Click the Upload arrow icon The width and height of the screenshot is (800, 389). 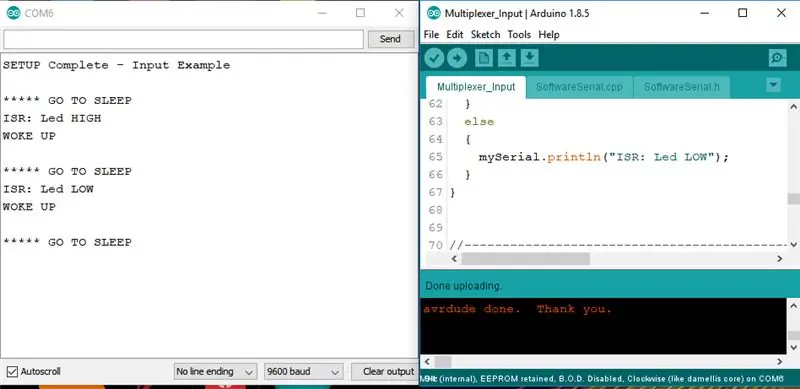click(x=457, y=58)
